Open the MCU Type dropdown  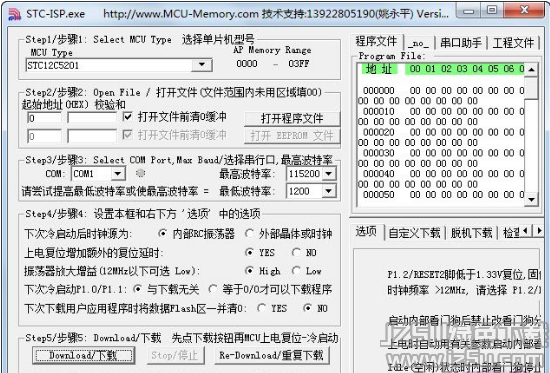click(x=201, y=65)
